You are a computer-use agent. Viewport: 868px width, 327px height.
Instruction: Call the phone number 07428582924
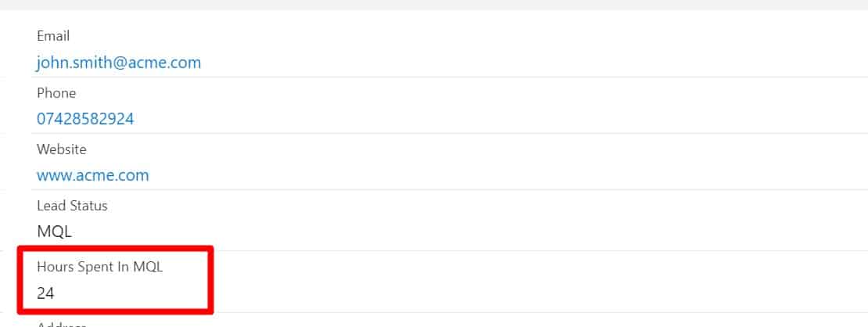tap(85, 119)
